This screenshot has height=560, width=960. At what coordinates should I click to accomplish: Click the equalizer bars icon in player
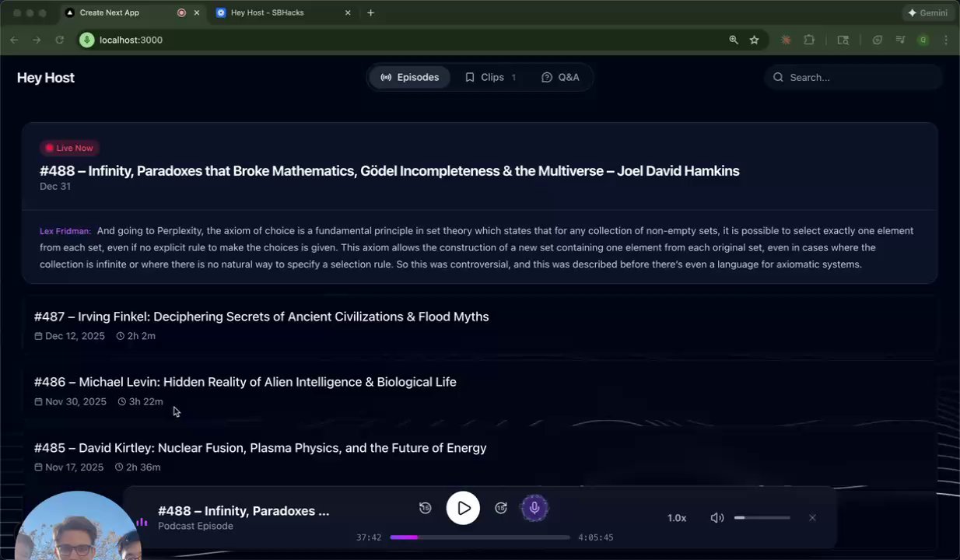142,522
